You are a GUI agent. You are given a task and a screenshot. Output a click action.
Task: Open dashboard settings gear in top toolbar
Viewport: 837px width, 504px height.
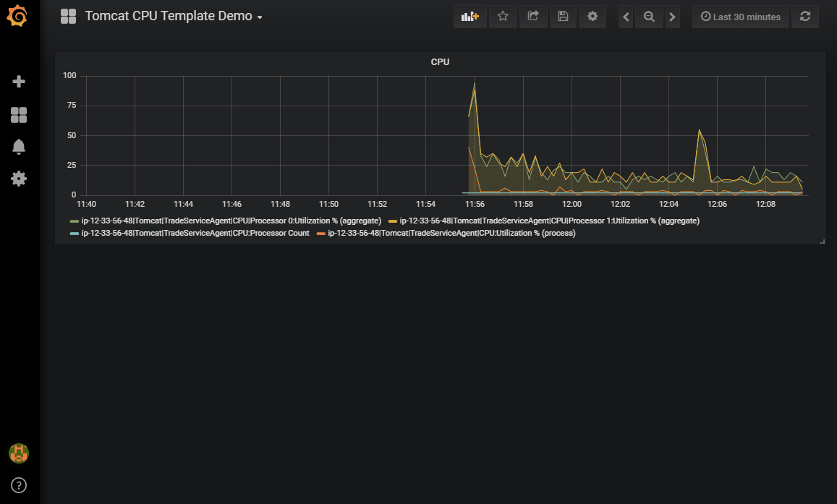592,17
